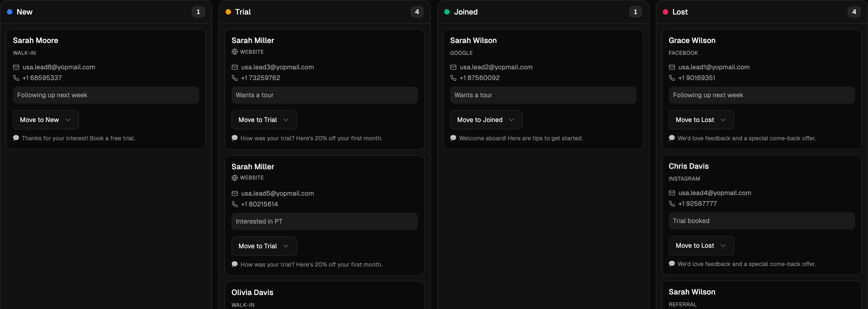Click the orange dot in Trial column header

tap(228, 12)
